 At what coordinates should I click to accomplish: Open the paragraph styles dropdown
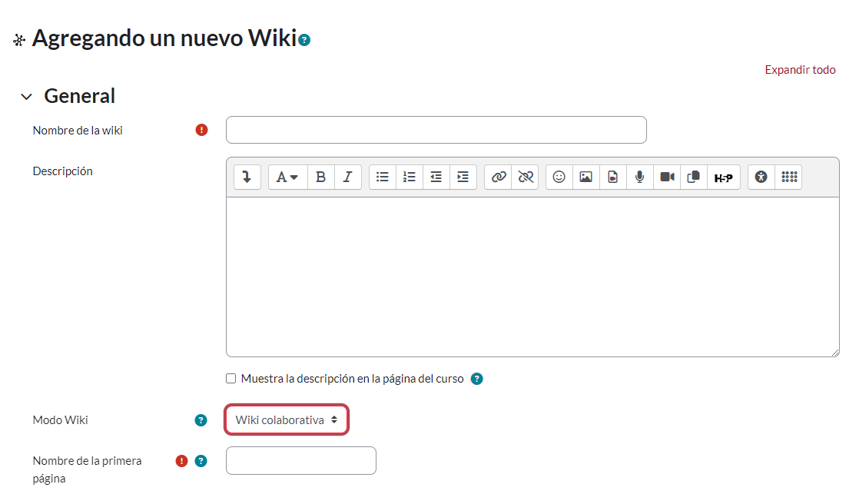[x=287, y=177]
